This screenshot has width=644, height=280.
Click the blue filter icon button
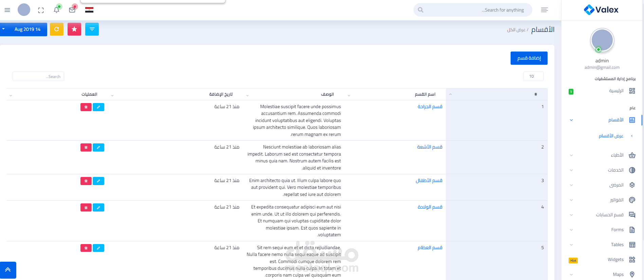(x=92, y=29)
